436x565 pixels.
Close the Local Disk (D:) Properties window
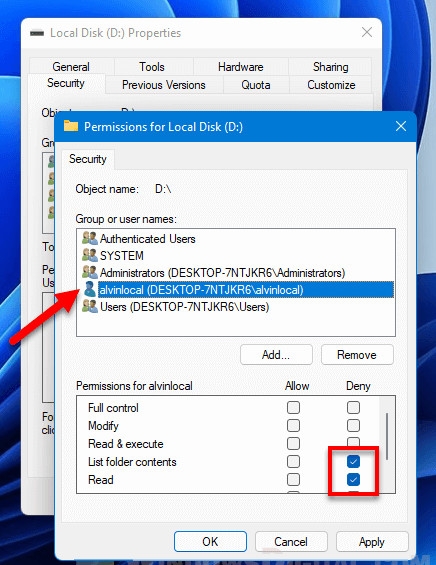pyautogui.click(x=367, y=32)
